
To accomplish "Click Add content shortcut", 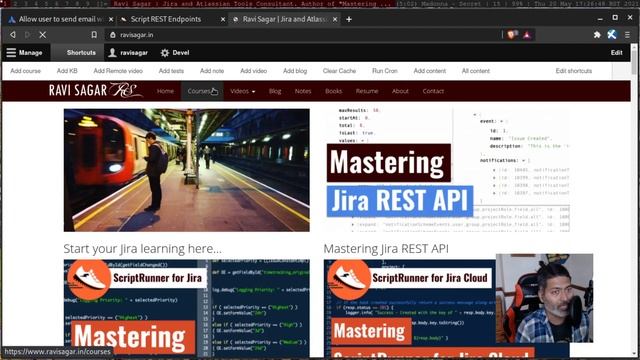I will pos(430,71).
